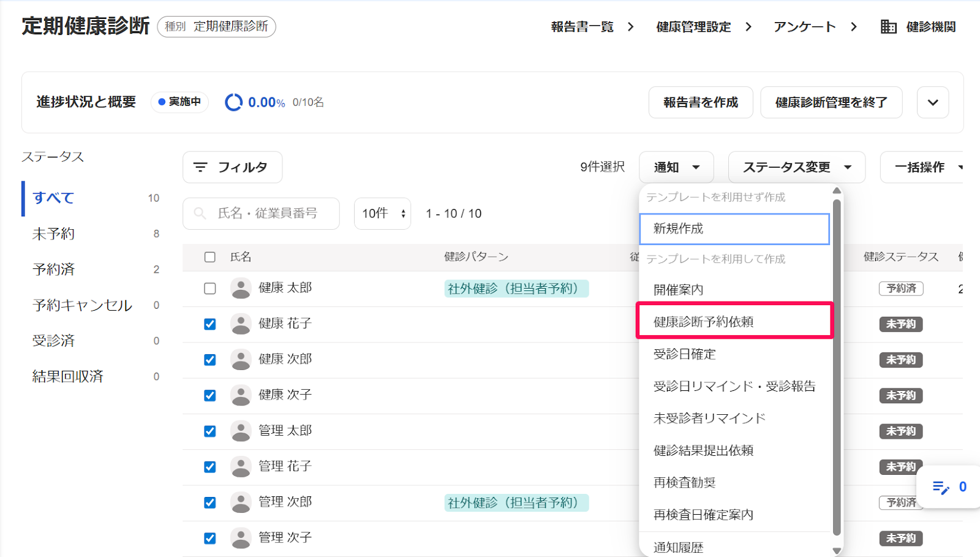Change the 10件 page size selector
This screenshot has width=980, height=557.
tap(382, 213)
